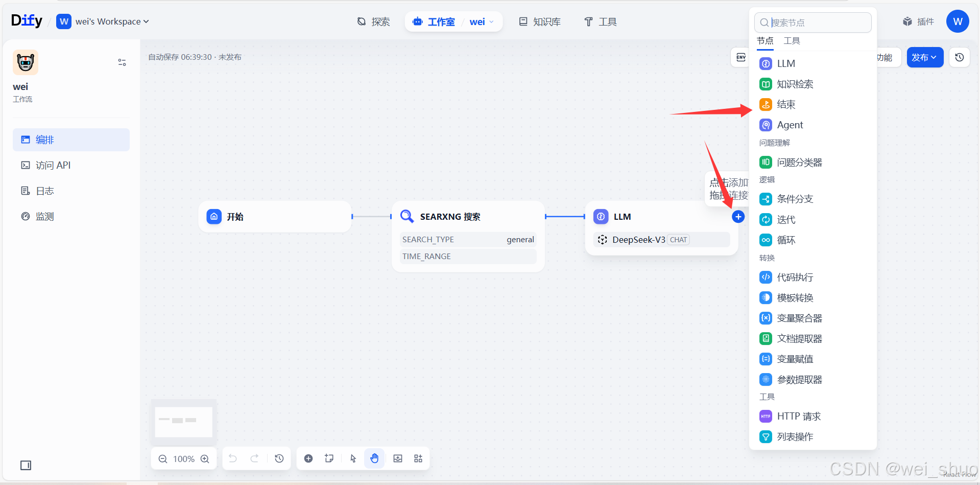
Task: Open the 工作室 studio tab
Action: 434,21
